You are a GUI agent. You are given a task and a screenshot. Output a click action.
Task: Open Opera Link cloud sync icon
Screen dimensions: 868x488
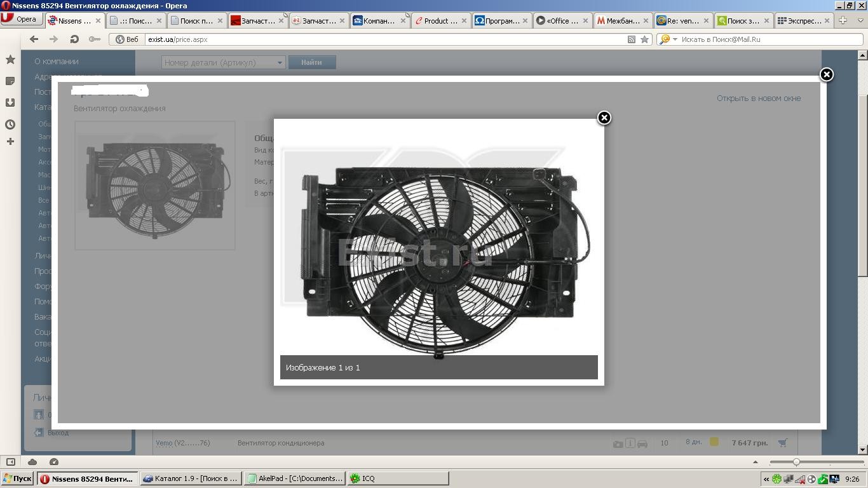click(x=32, y=462)
